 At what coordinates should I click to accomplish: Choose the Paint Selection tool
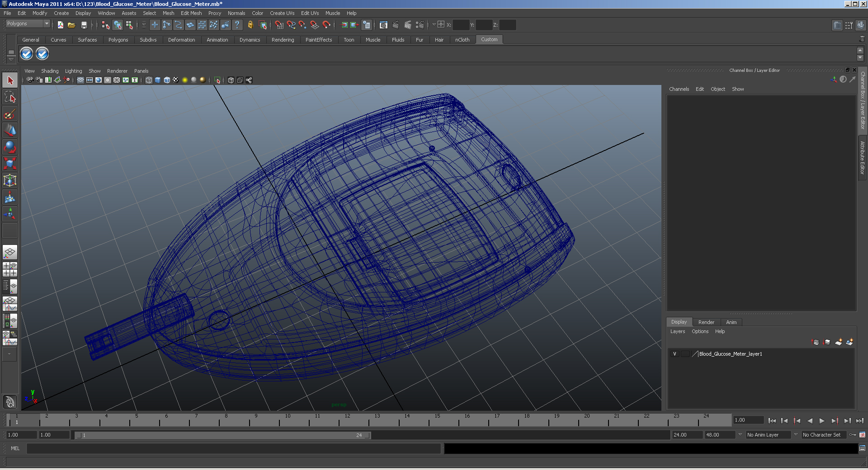10,114
